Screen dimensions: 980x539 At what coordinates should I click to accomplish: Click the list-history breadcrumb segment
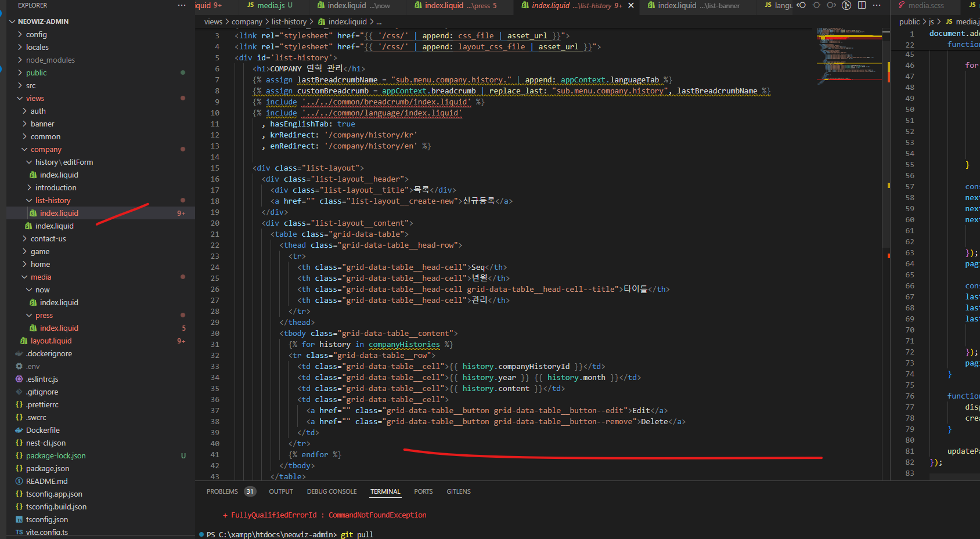(x=289, y=21)
